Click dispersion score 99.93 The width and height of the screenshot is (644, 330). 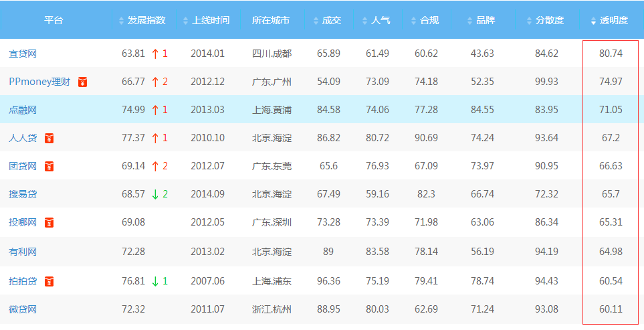tap(546, 82)
